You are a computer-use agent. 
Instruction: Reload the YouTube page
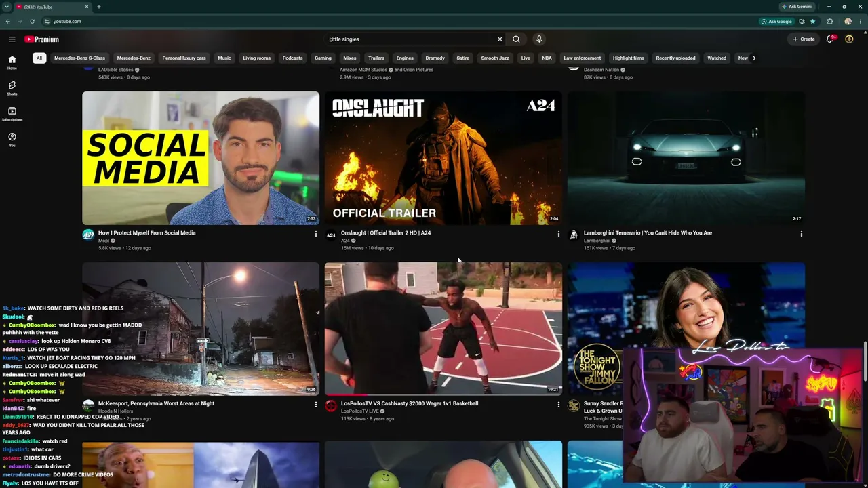(32, 22)
